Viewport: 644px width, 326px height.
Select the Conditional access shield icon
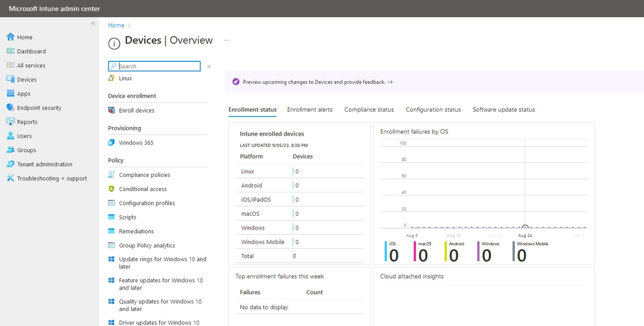point(112,189)
